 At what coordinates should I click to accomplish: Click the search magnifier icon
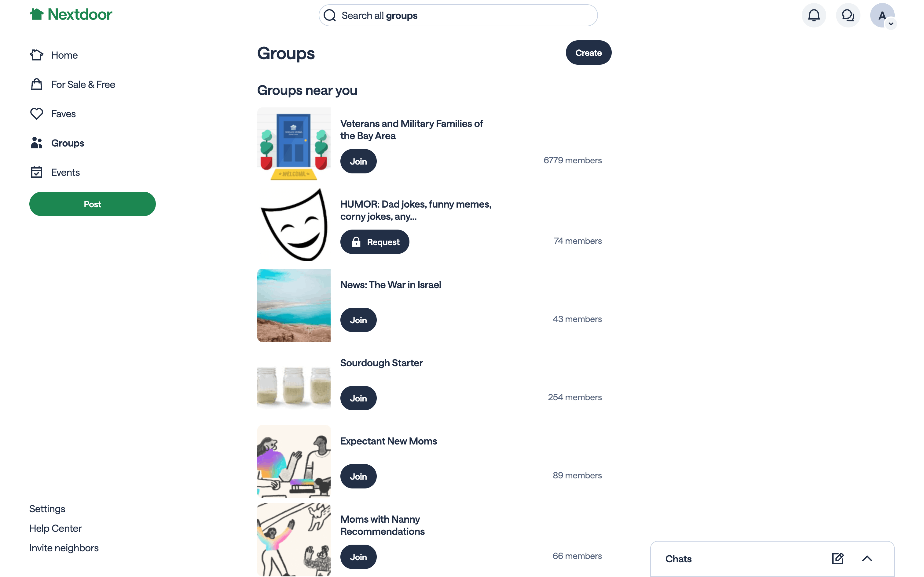[x=330, y=16]
